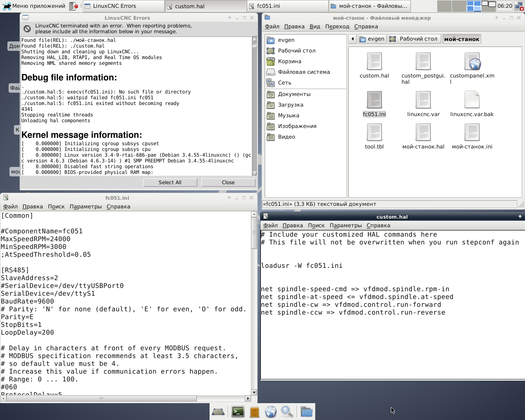This screenshot has height=420, width=525.
Task: Click the MaxSpeedRPM=24000 line in fc051.ini
Action: click(36, 239)
